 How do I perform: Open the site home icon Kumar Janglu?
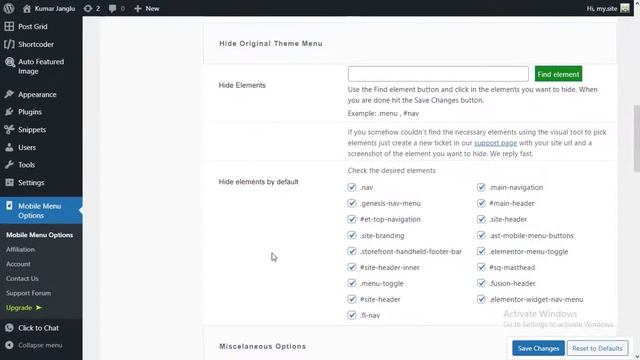(x=27, y=9)
